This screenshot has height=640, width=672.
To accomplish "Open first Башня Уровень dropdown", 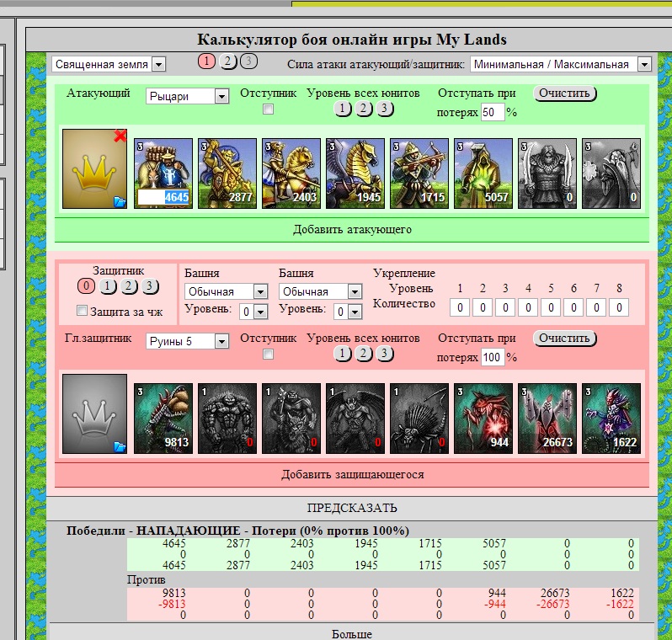I will (253, 312).
